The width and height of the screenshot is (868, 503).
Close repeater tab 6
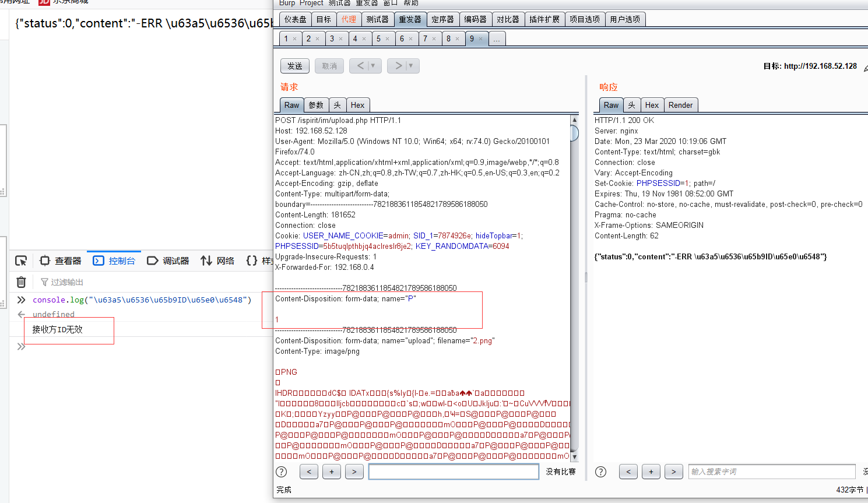coord(410,39)
